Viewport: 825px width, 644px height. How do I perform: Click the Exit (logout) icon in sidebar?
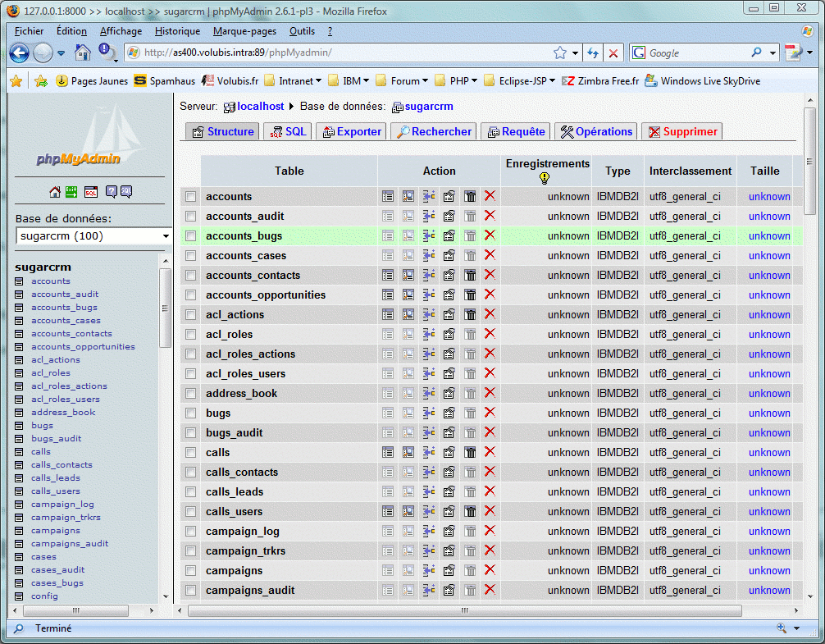click(71, 192)
